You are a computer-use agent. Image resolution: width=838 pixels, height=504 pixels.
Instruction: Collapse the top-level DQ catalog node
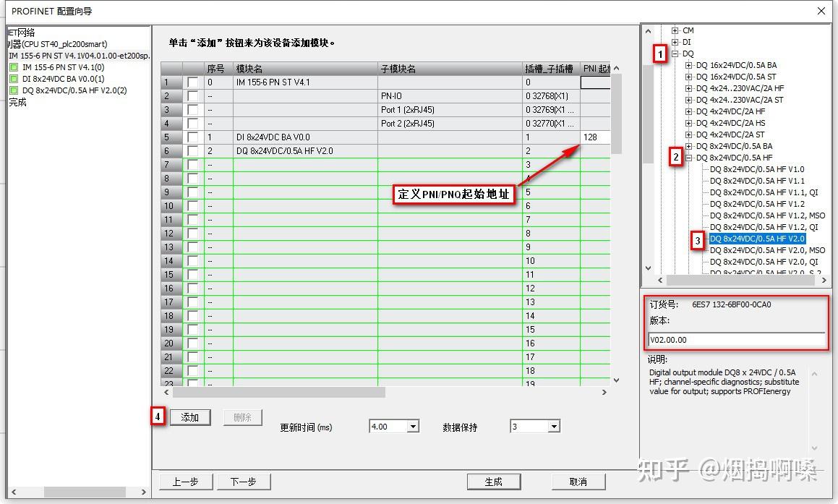pos(675,54)
